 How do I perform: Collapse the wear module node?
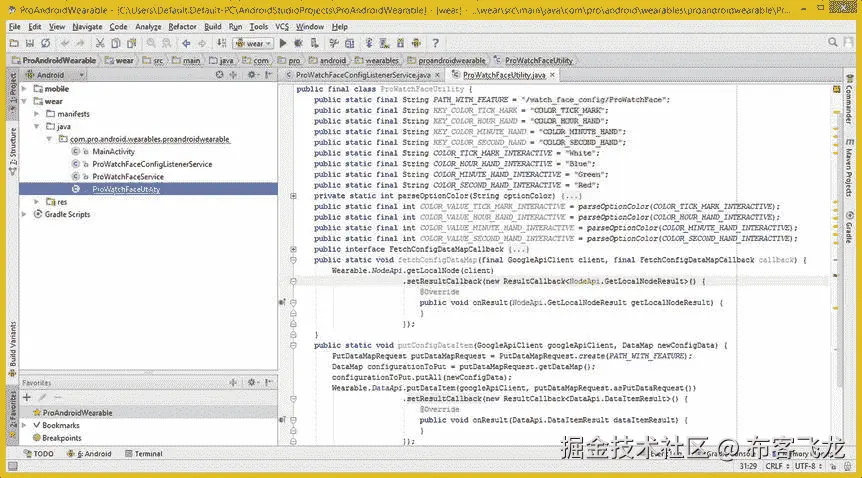point(24,101)
